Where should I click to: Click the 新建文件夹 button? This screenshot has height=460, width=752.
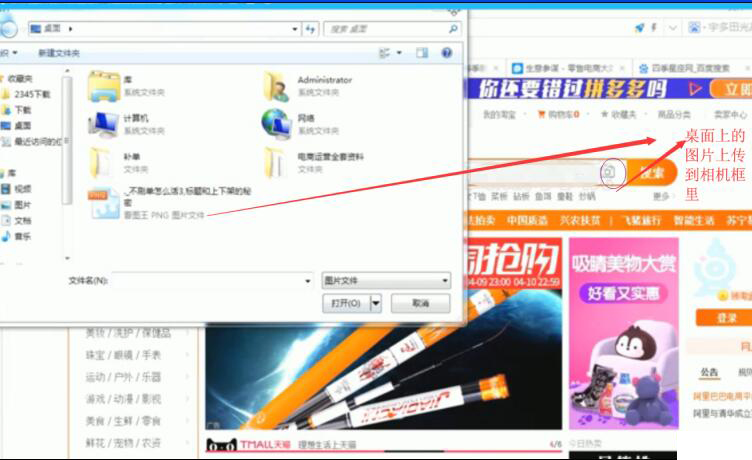59,53
